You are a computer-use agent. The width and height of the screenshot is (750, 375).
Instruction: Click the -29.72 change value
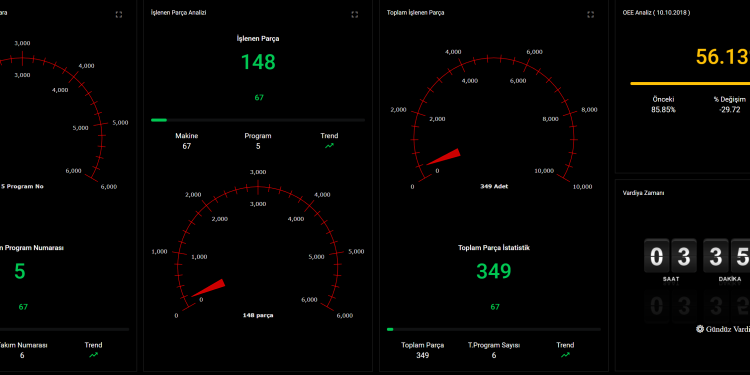pos(729,110)
